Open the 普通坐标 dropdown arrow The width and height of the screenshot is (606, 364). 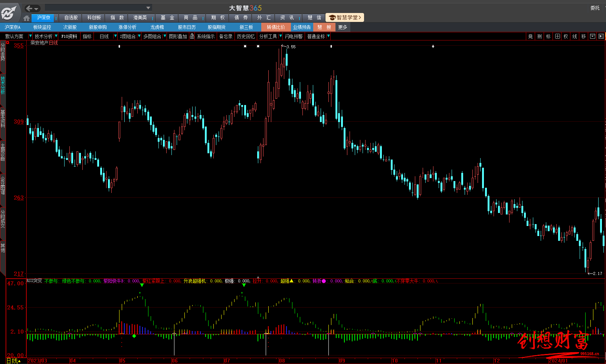328,36
